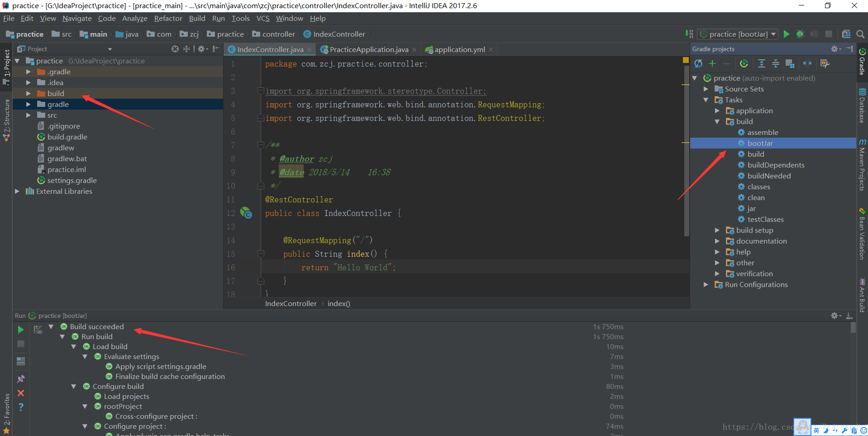This screenshot has height=436, width=868.
Task: Switch to application.yml tab
Action: 460,49
